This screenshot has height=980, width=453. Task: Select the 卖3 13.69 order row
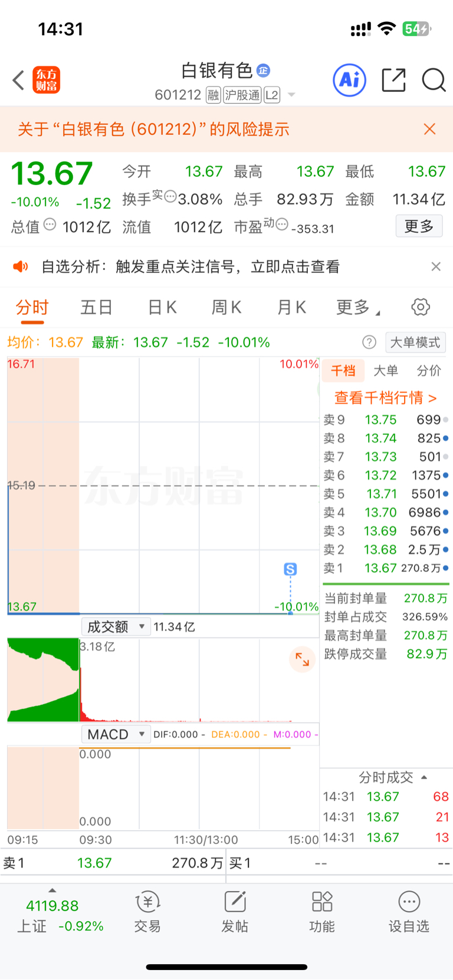386,531
